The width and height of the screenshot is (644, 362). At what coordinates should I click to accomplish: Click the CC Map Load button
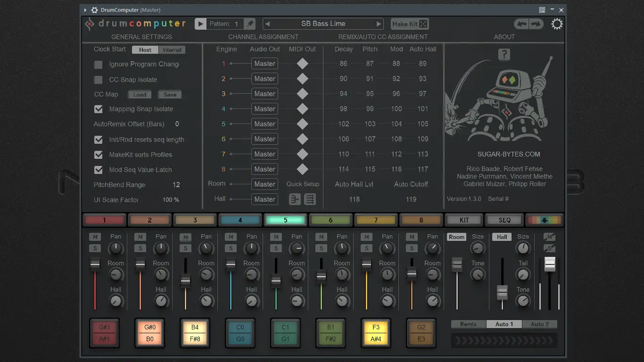tap(140, 95)
